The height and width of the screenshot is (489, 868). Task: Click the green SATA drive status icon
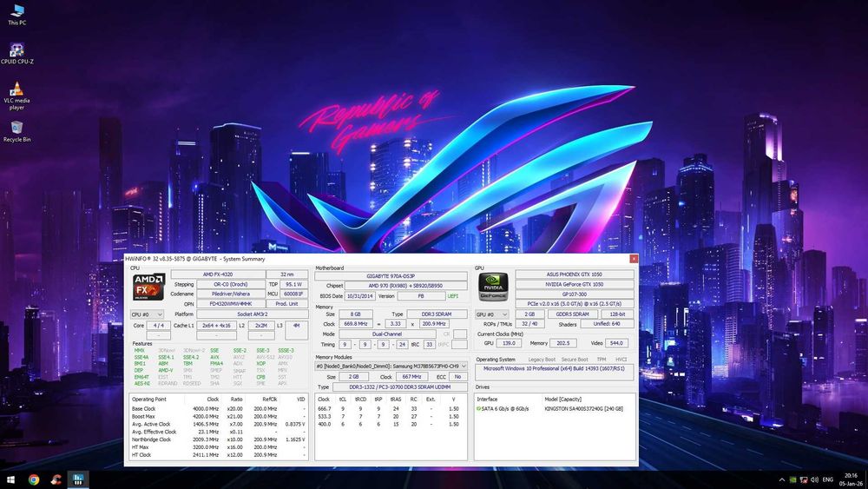tap(478, 409)
